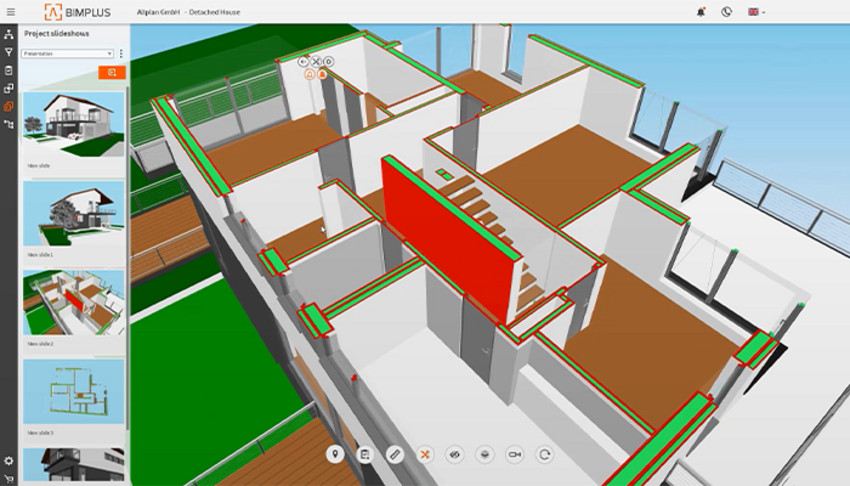Open the camera view tool
The image size is (850, 486).
514,454
